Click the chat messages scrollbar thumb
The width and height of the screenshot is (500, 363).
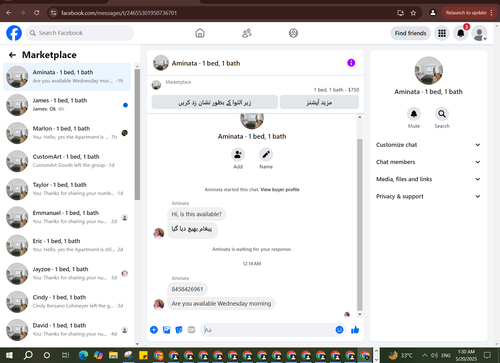[x=360, y=225]
